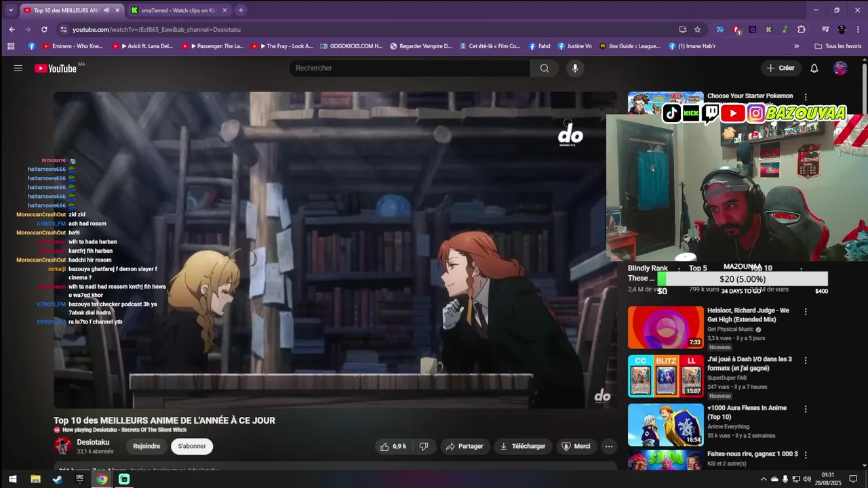868x488 pixels.
Task: Open more actions menu below the video
Action: [x=608, y=446]
